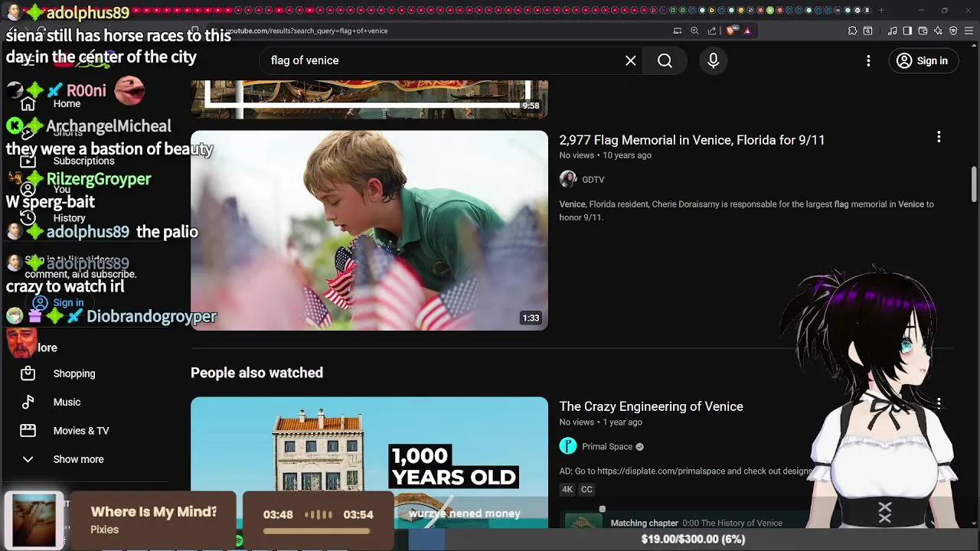Click the '$19.00/$300.00 (6%)' goal text
The width and height of the screenshot is (980, 551).
[x=693, y=539]
